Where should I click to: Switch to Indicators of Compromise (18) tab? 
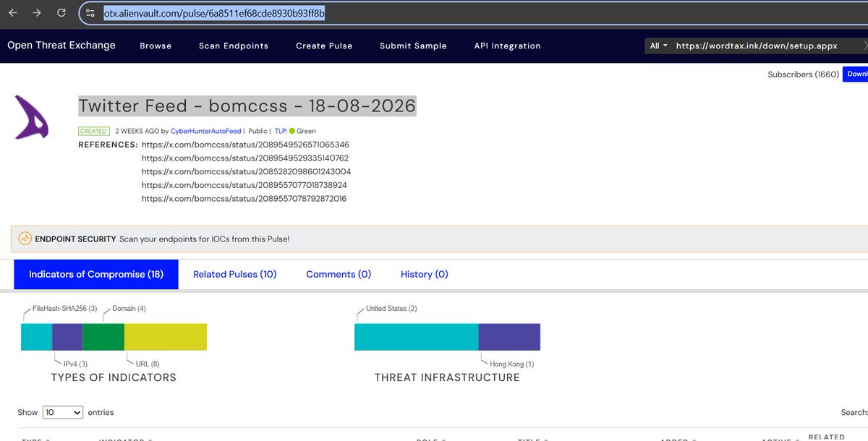click(96, 275)
